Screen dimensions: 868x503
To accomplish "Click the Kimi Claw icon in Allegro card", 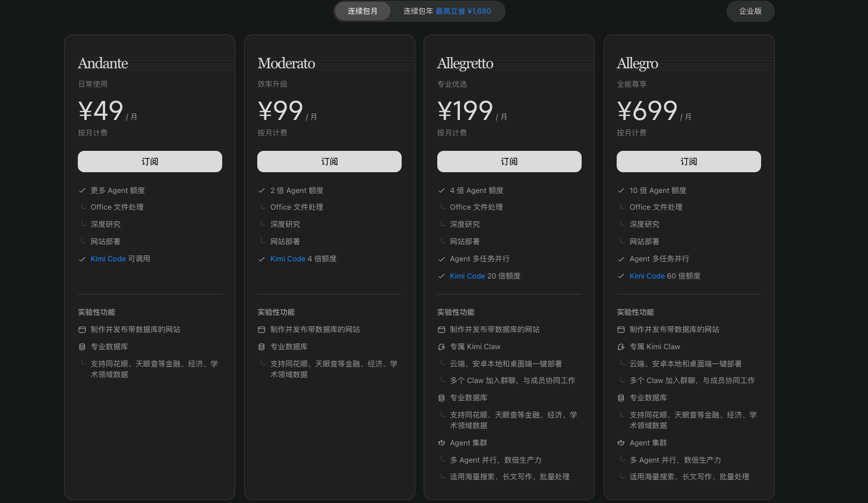I will click(x=621, y=347).
